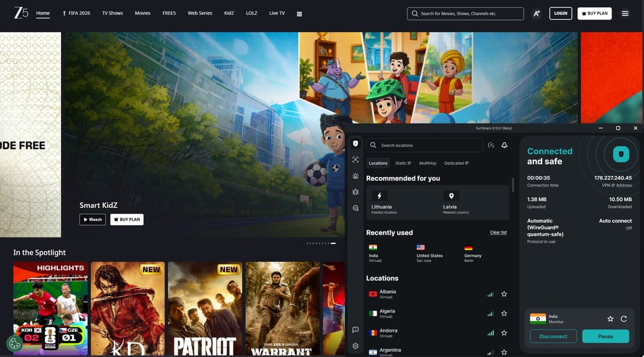Screen dimensions: 644x357
Task: Open Surfshark Search sidebar icon
Action: (356, 208)
